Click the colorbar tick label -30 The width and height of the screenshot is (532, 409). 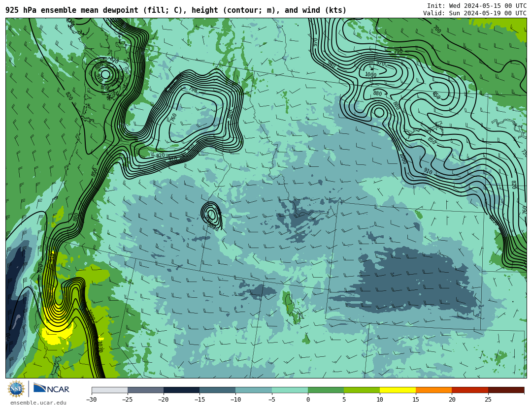(91, 400)
